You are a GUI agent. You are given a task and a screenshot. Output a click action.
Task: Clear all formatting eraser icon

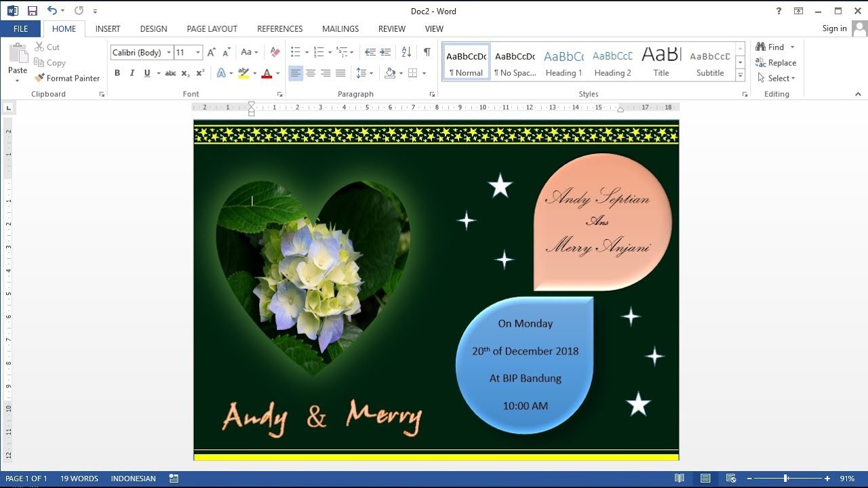point(275,52)
